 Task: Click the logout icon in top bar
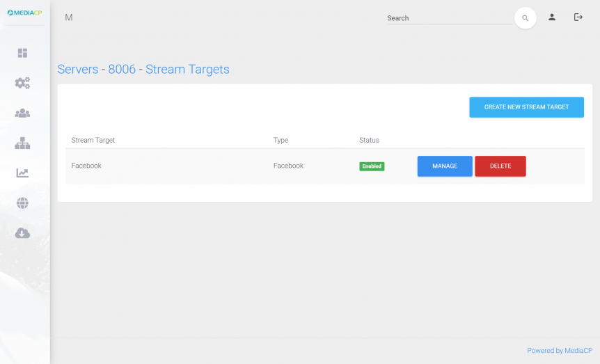click(578, 17)
